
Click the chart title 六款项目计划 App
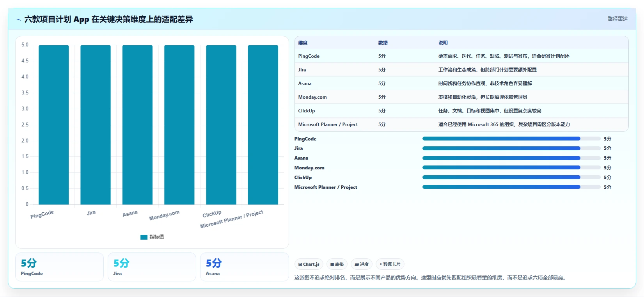[x=108, y=20]
